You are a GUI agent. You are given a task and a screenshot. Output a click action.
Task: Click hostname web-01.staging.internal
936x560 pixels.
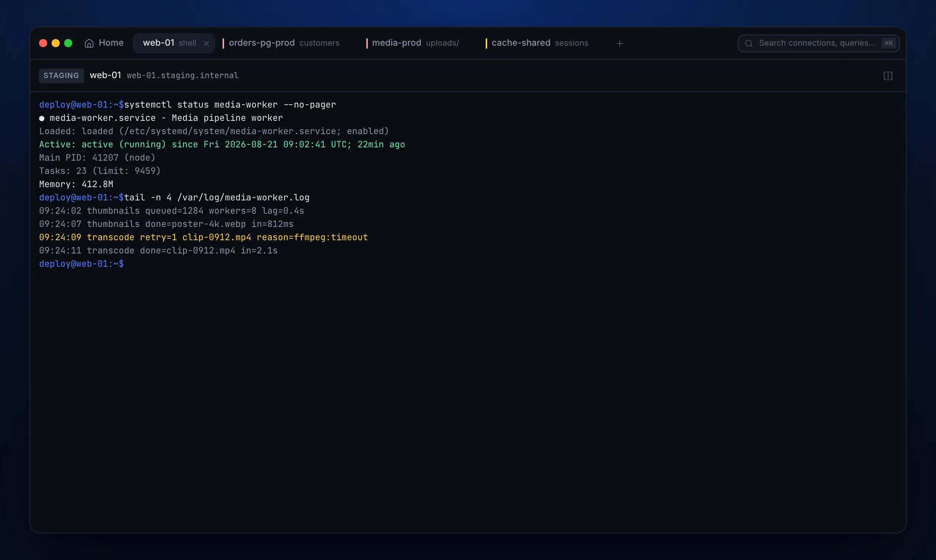tap(183, 76)
